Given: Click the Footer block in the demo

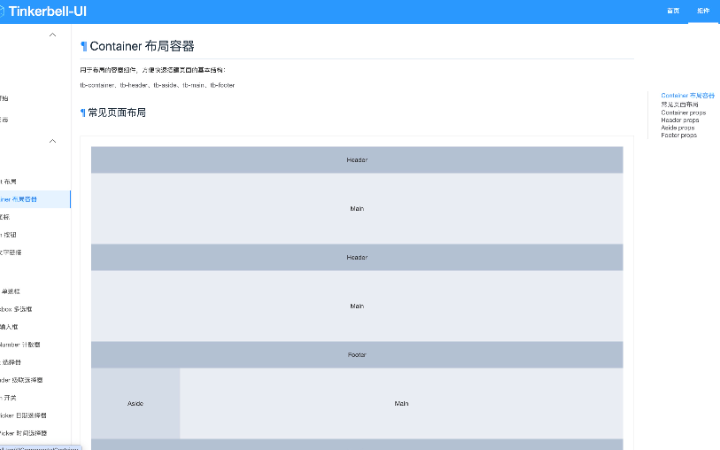Looking at the screenshot, I should (x=357, y=355).
